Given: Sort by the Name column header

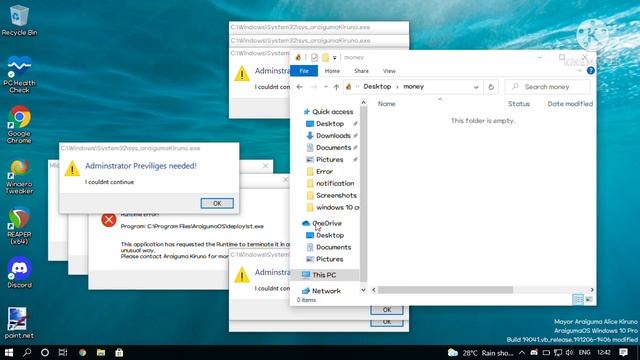Looking at the screenshot, I should coord(387,104).
